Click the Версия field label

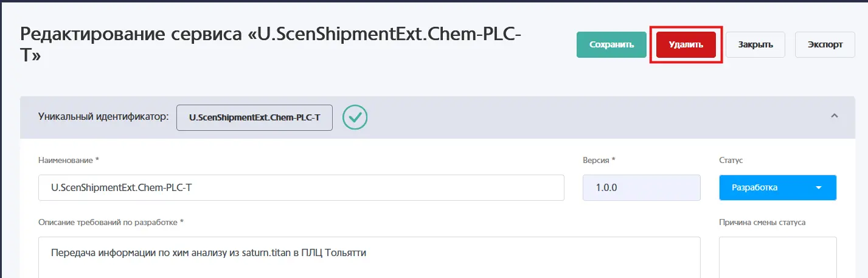point(599,161)
